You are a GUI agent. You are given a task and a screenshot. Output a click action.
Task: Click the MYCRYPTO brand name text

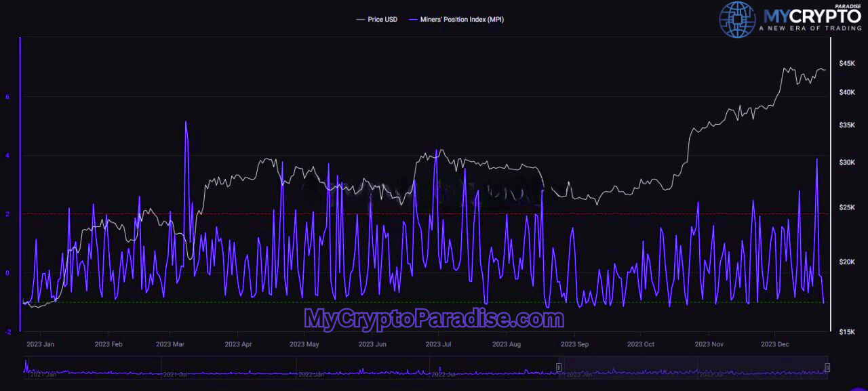811,16
